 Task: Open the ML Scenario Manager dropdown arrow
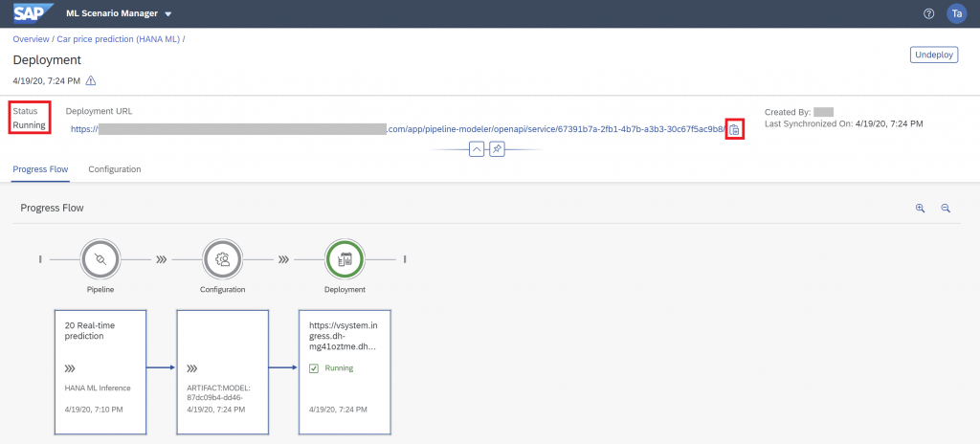coord(168,13)
